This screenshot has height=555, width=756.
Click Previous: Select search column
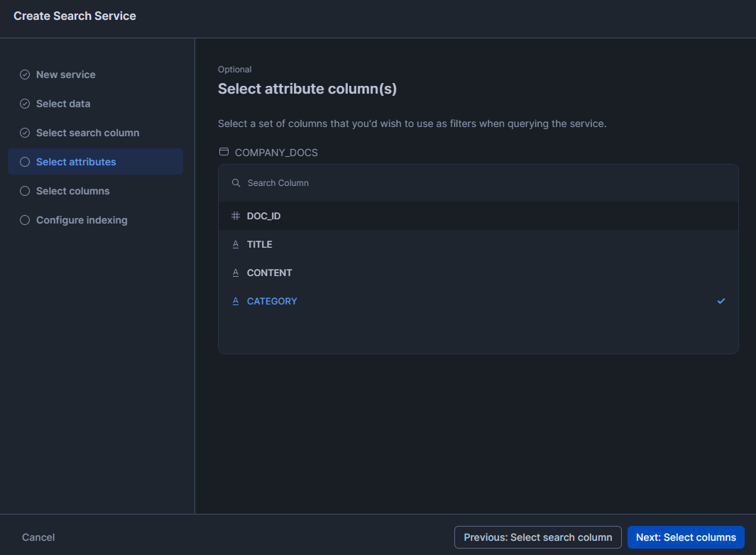(537, 537)
